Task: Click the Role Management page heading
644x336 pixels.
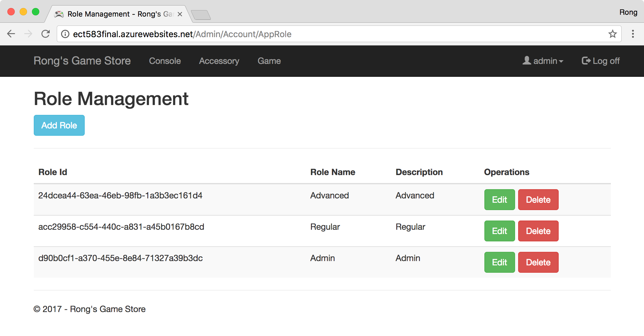Action: 111,99
